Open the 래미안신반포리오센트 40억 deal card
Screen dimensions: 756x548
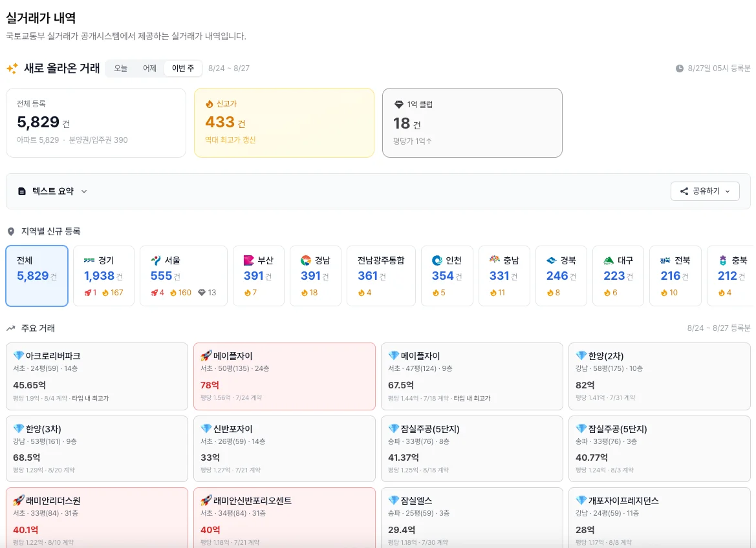tap(285, 518)
